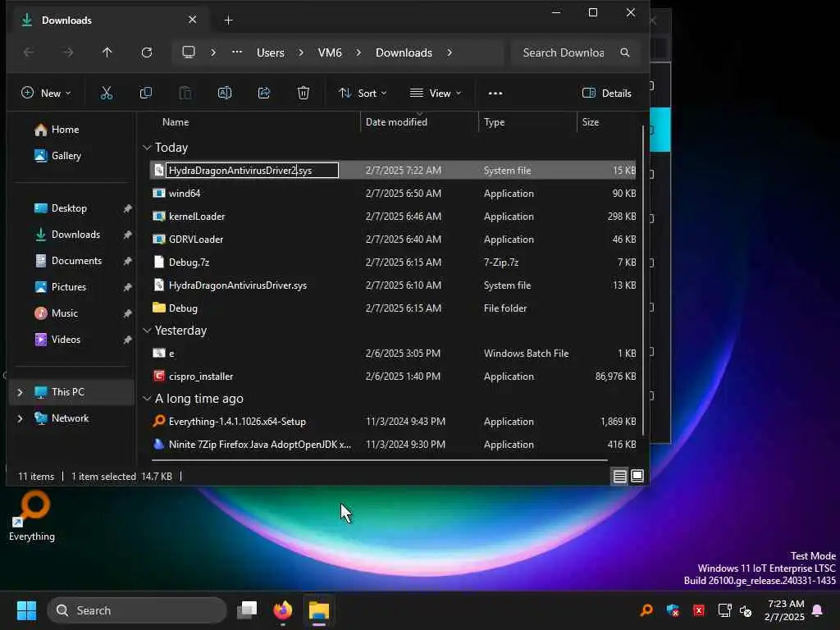Sort by the Type column header
The image size is (840, 630).
click(x=494, y=122)
